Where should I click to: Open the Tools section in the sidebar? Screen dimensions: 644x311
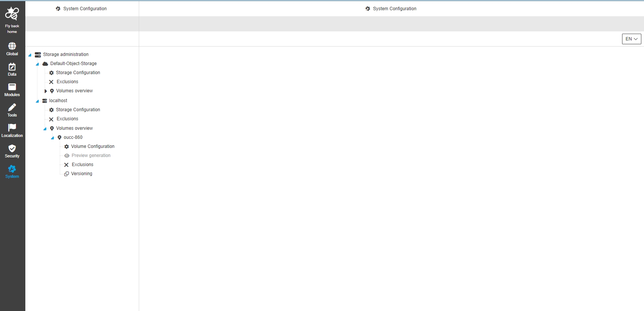[12, 110]
